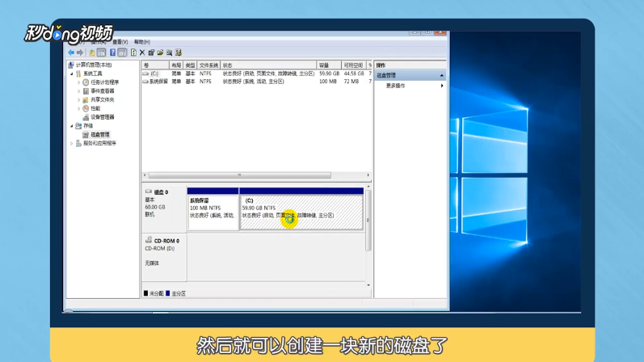Click the 事件查看器 icon in tree
The image size is (644, 362).
pyautogui.click(x=86, y=90)
